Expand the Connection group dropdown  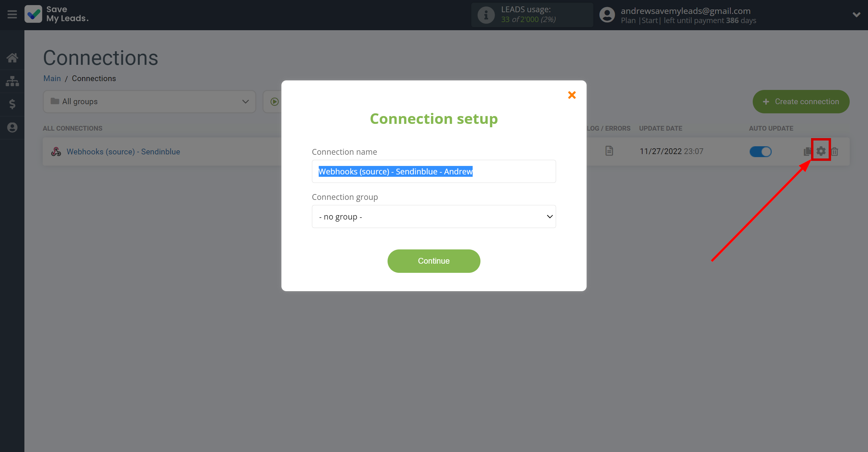click(433, 216)
